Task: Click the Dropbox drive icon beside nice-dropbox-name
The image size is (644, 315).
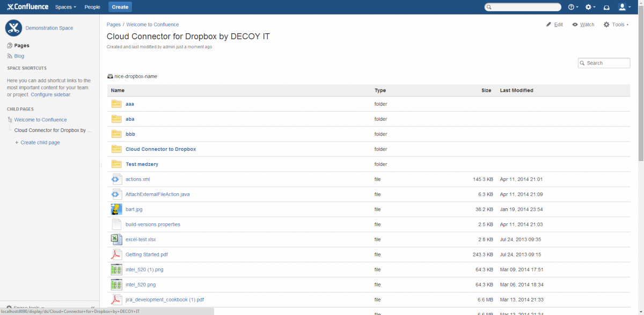Action: point(110,76)
